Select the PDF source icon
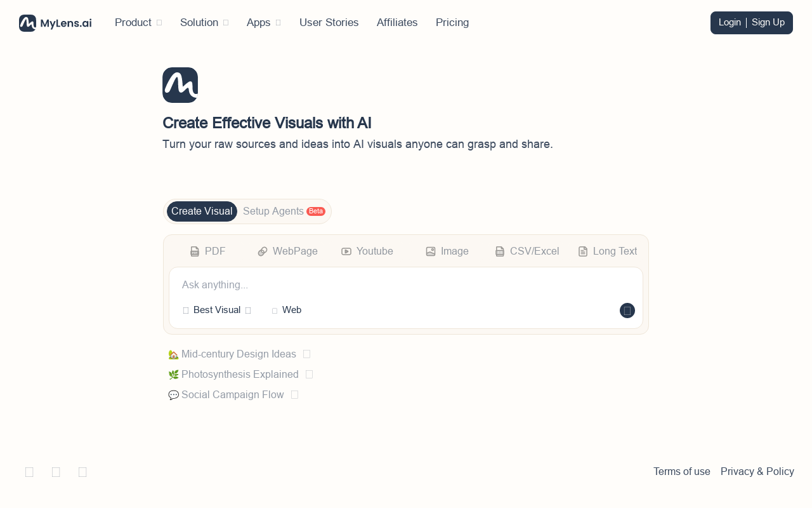Screen dimensions: 812x508 pyautogui.click(x=195, y=251)
